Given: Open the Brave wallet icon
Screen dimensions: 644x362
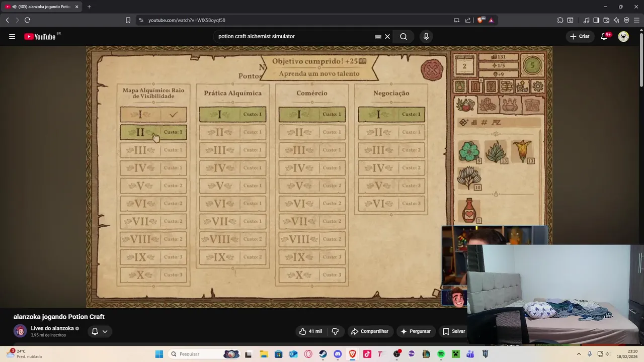Looking at the screenshot, I should click(x=606, y=20).
